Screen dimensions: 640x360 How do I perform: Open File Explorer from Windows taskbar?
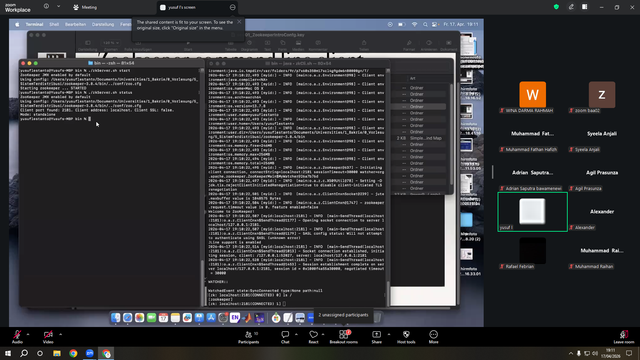[57, 353]
